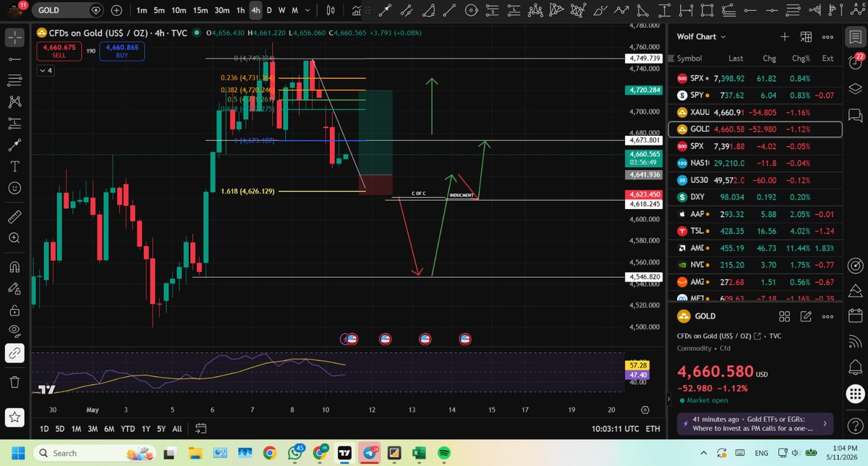Image resolution: width=868 pixels, height=466 pixels.
Task: Open watchlist more options menu
Action: click(827, 37)
